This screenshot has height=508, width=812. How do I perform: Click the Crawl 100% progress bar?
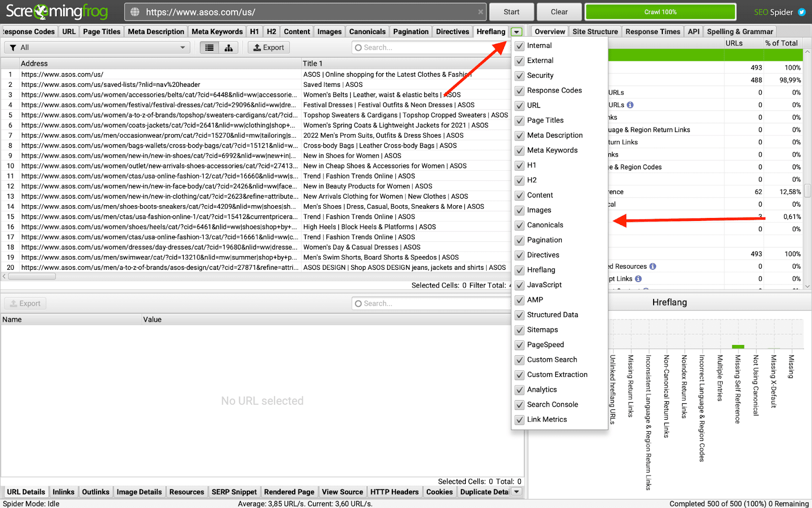(x=660, y=12)
